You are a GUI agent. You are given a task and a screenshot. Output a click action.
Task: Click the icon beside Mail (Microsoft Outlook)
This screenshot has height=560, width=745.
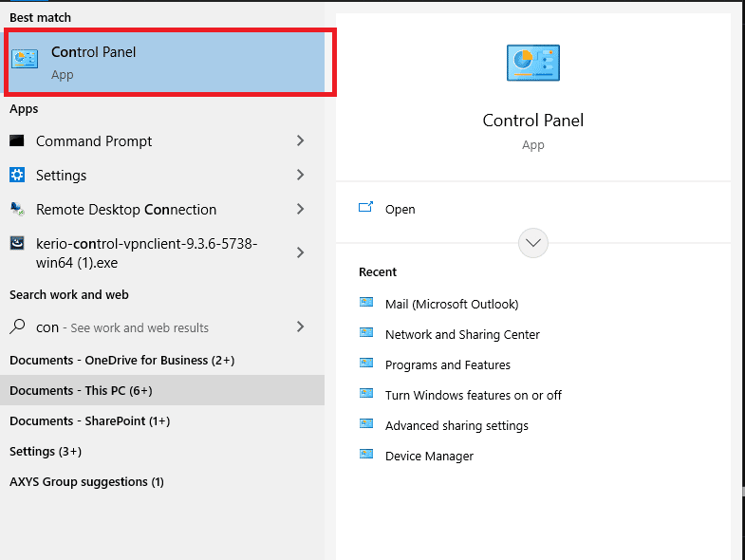click(366, 302)
